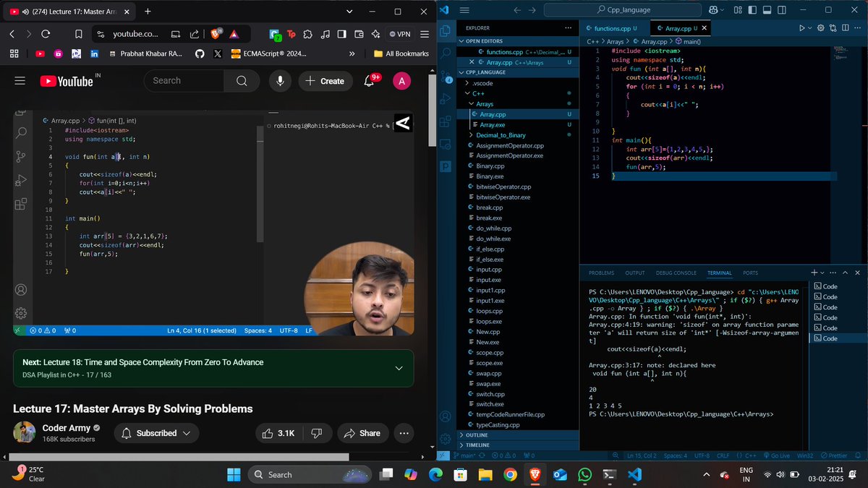The width and height of the screenshot is (868, 488).
Task: Click Go Live in VS Code status bar
Action: coord(776,455)
